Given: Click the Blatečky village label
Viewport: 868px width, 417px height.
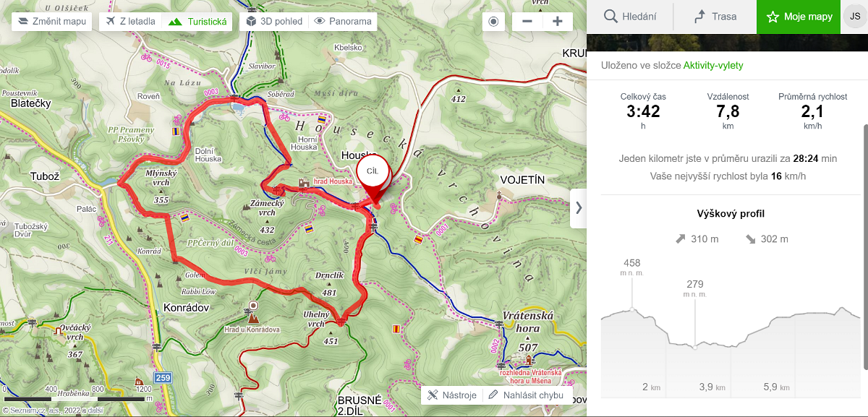Looking at the screenshot, I should point(31,104).
